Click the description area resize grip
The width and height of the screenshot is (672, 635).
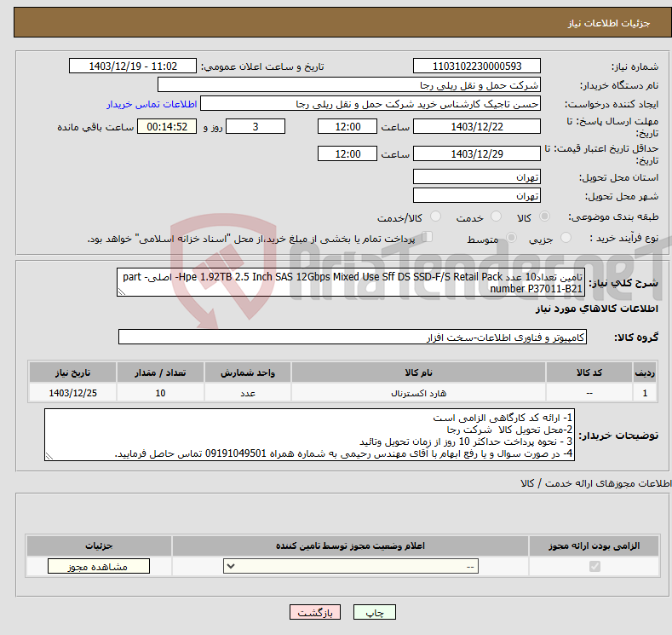click(122, 292)
